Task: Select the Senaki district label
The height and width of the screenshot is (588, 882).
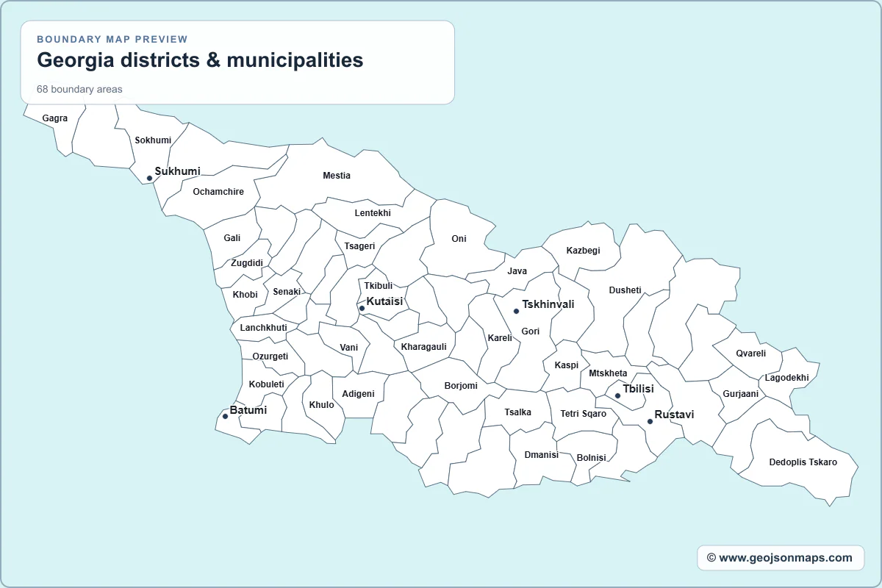Action: (x=287, y=292)
